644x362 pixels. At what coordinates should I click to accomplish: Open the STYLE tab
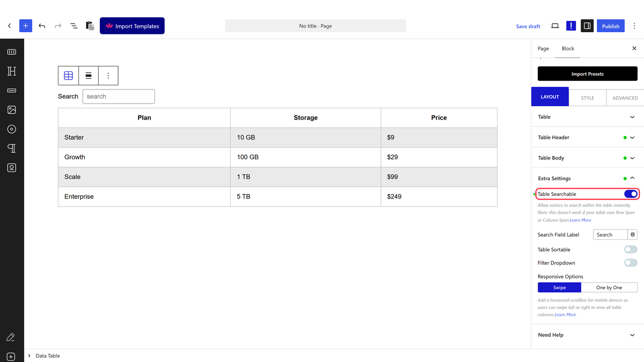[587, 97]
